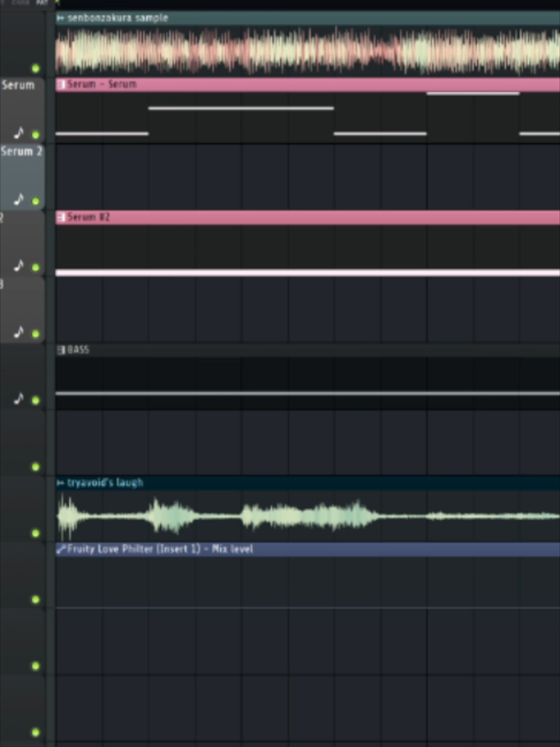560x747 pixels.
Task: Click the senbonzakura sample waveform
Action: click(x=308, y=51)
